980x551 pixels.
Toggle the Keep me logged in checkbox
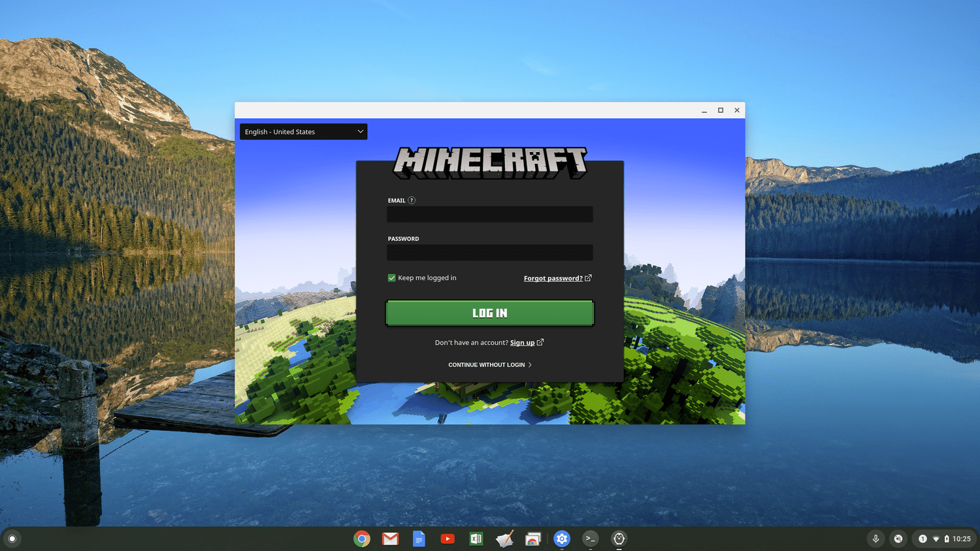click(x=392, y=278)
